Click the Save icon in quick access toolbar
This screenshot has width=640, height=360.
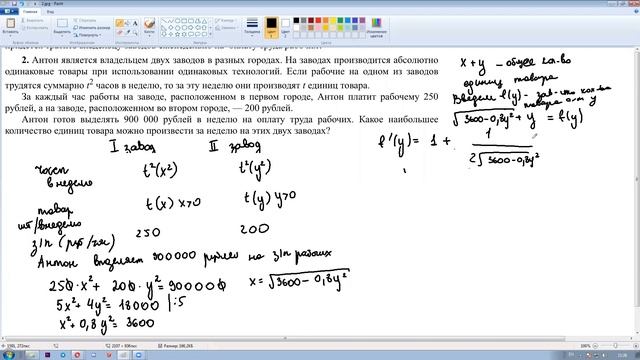coord(14,4)
